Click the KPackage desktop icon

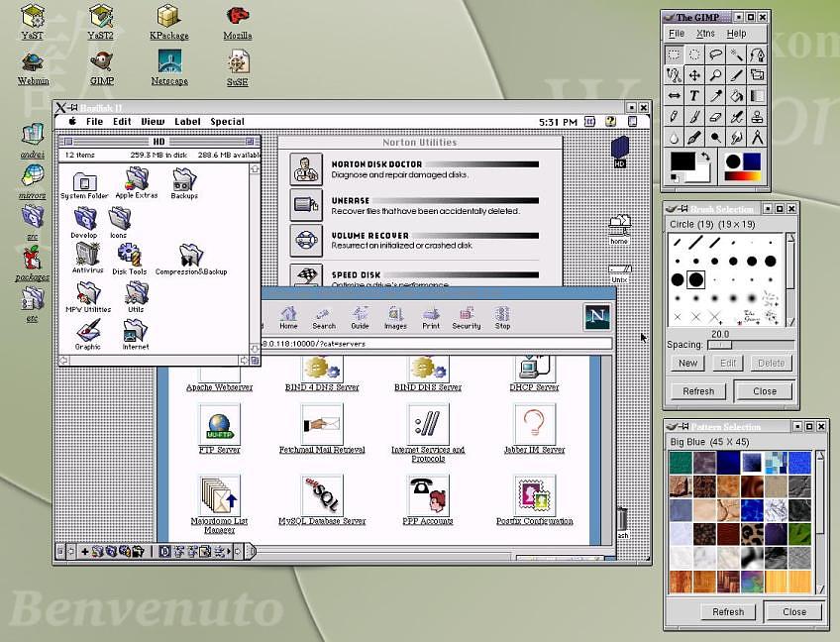pos(169,23)
